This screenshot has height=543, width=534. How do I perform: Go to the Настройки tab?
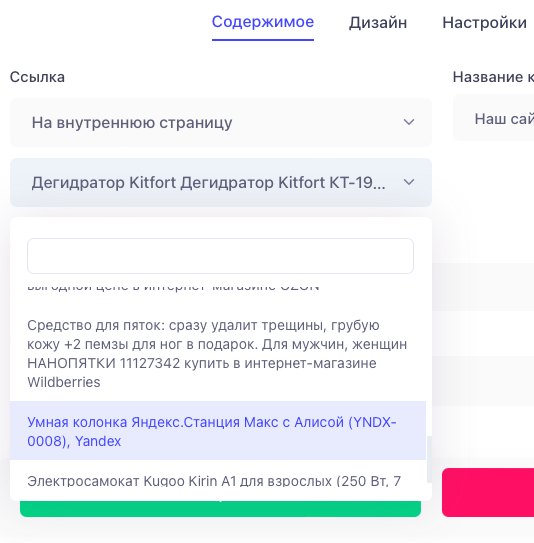click(484, 23)
